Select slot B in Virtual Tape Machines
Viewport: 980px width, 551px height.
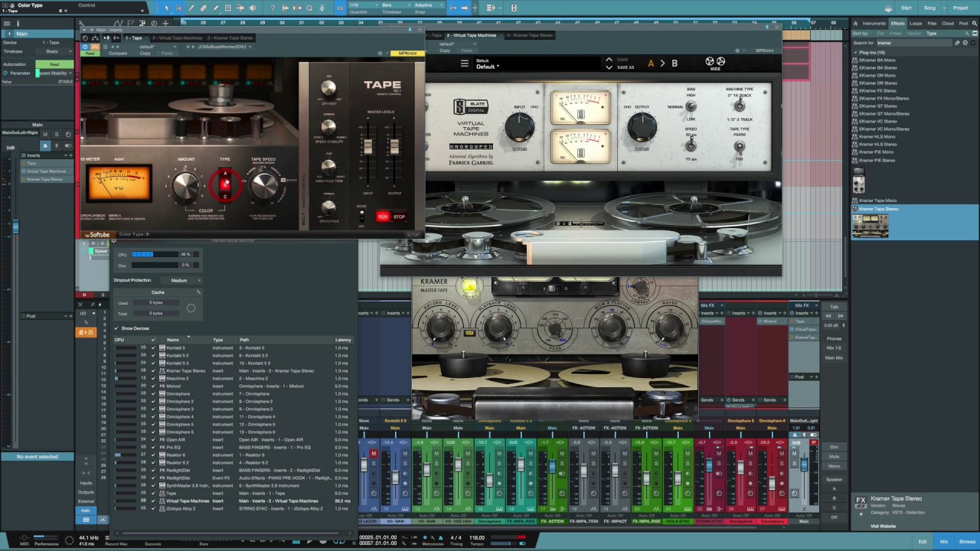pos(675,64)
